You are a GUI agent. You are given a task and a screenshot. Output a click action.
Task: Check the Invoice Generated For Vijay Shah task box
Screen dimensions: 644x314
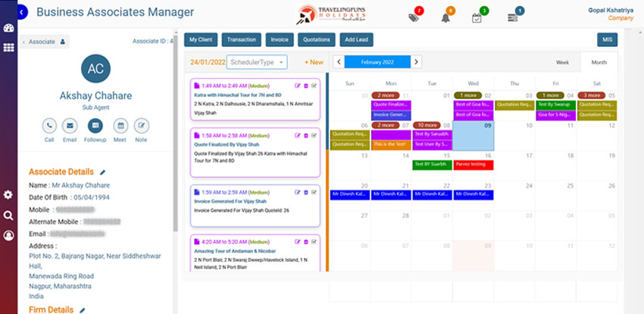pos(314,192)
